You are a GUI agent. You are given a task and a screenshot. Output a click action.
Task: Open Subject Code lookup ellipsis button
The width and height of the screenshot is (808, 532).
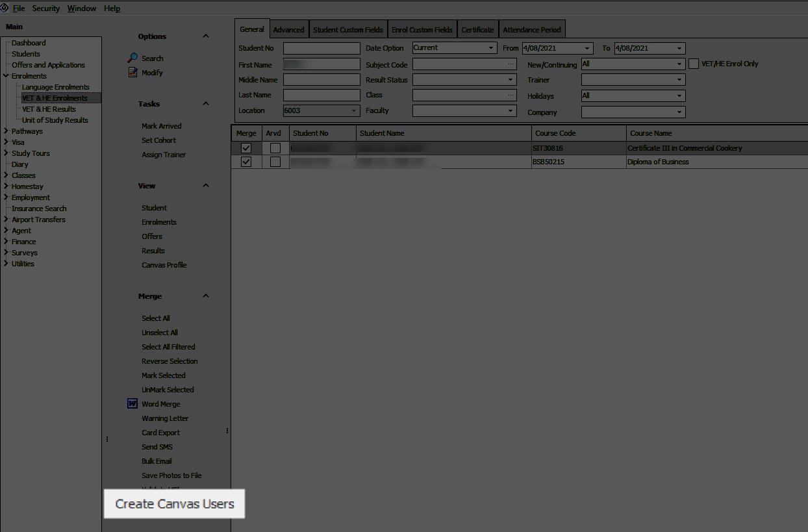point(511,64)
